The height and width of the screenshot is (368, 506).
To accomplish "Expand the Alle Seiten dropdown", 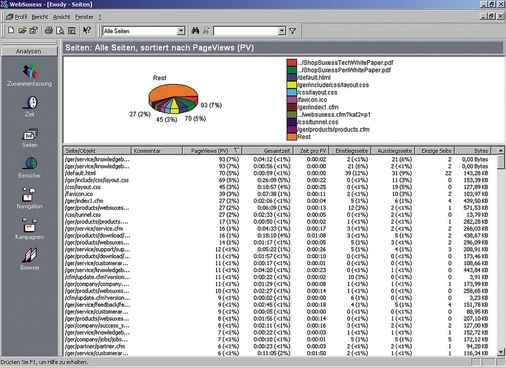I will point(181,31).
